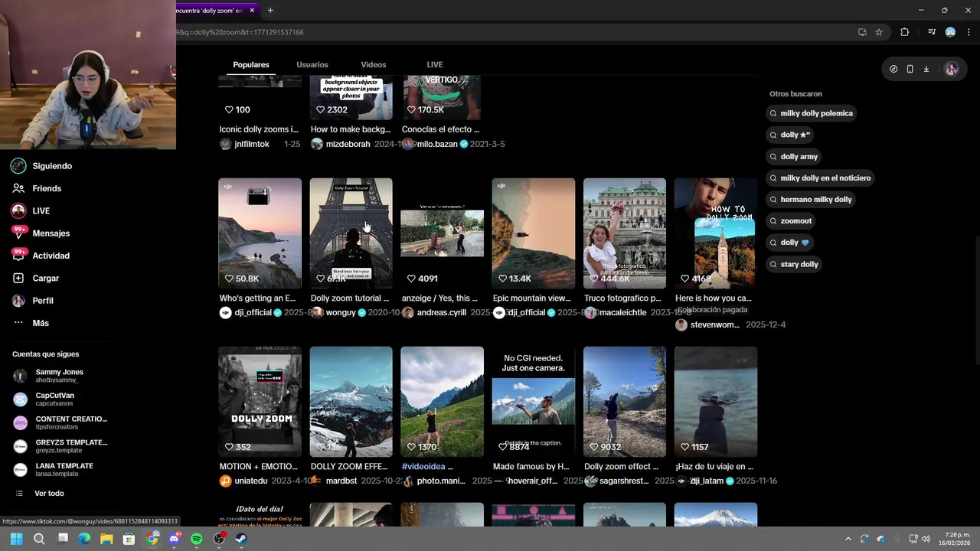
Task: Open Steam from the taskbar
Action: (x=241, y=539)
